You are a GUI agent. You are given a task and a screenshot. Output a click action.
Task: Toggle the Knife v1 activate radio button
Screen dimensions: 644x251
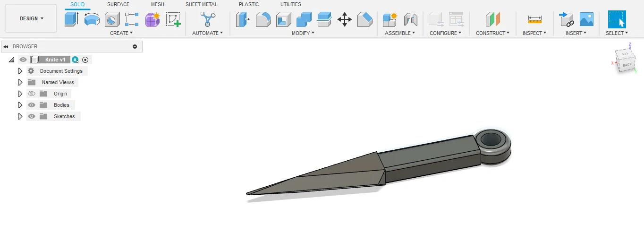[85, 60]
